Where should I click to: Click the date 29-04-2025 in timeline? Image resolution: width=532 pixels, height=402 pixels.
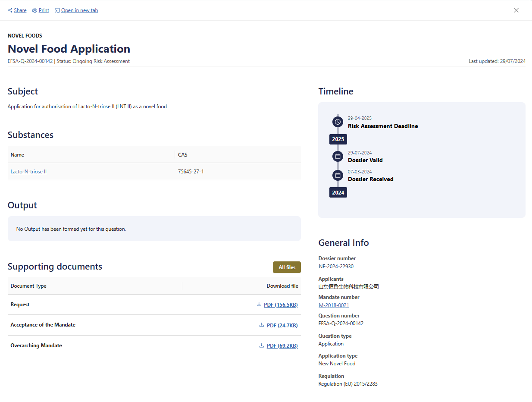coord(360,118)
